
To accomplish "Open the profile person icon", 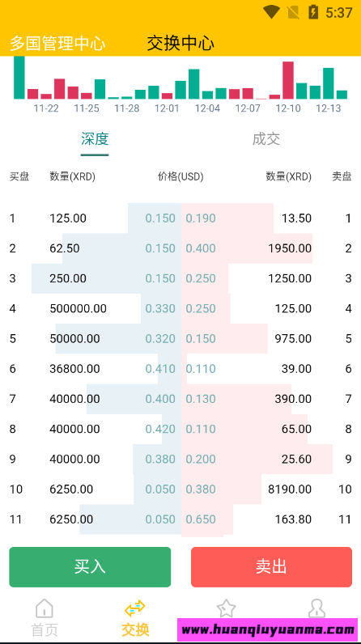I will [x=316, y=608].
